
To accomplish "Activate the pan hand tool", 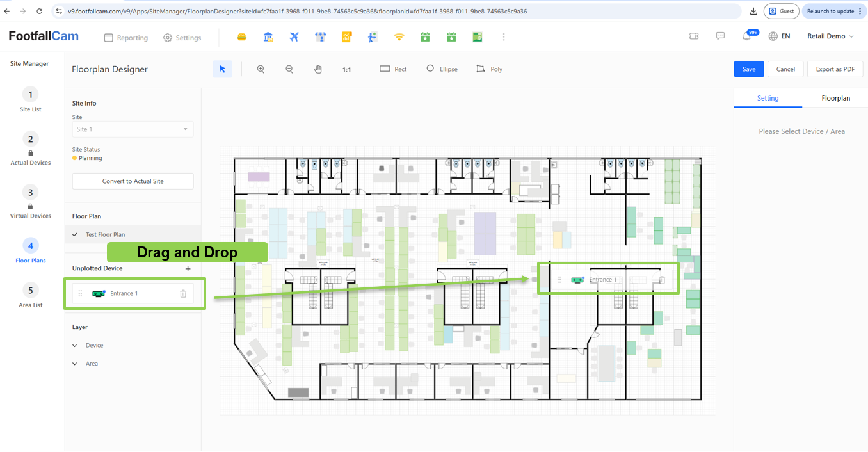I will [318, 69].
